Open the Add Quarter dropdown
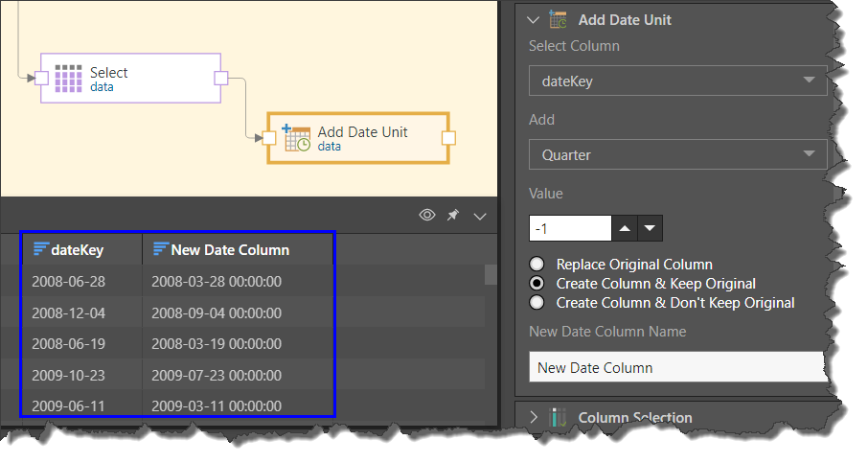 point(676,154)
